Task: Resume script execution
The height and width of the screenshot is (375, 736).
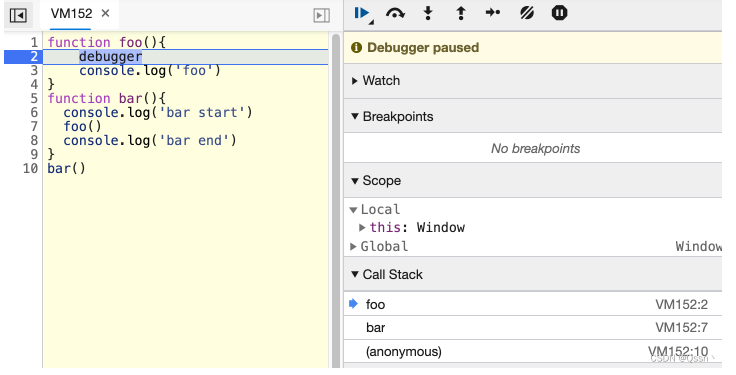Action: click(x=362, y=13)
